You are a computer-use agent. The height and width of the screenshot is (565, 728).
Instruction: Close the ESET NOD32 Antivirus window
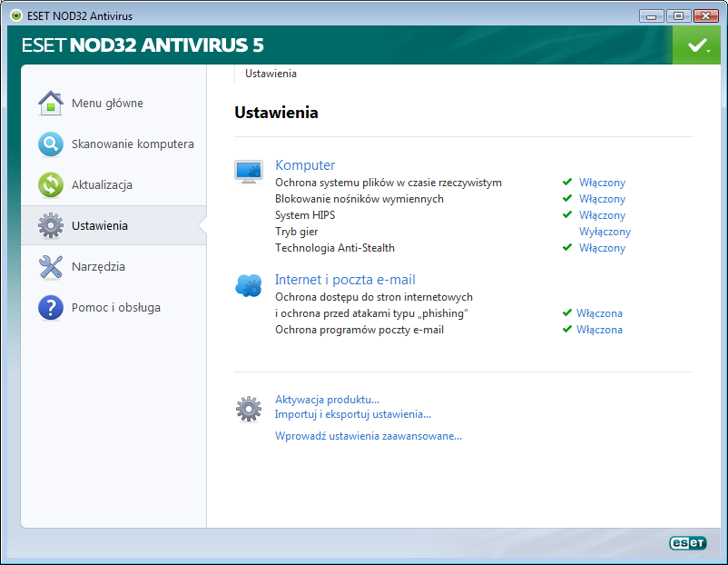pyautogui.click(x=705, y=16)
